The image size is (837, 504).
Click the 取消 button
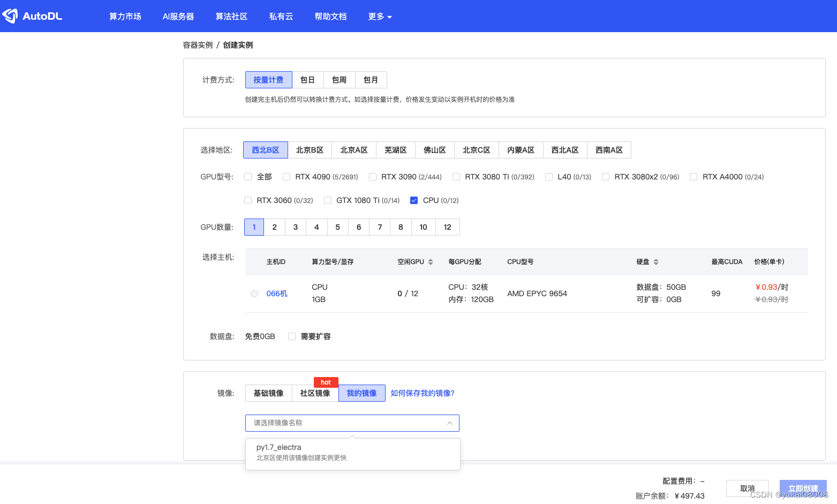click(x=748, y=488)
